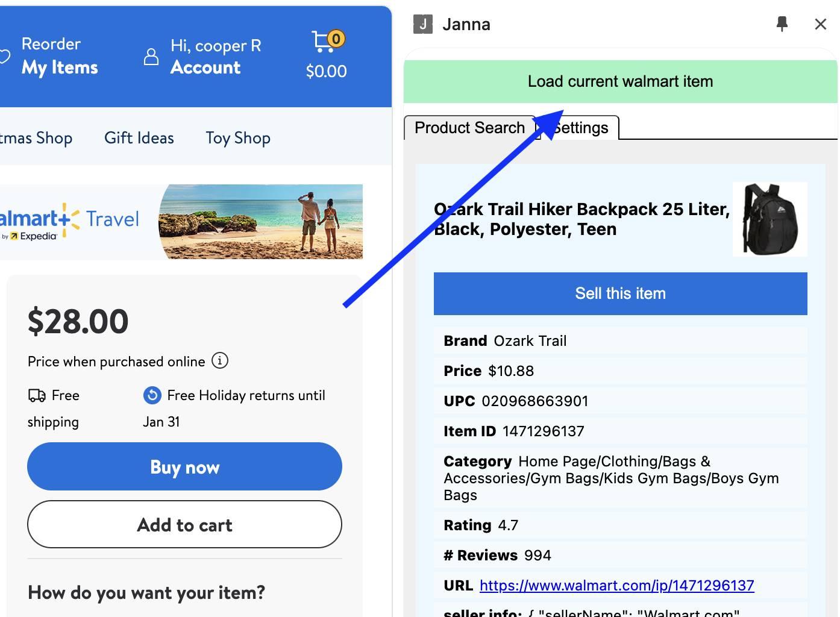This screenshot has height=617, width=840.
Task: Click the Holiday returns circular arrow icon
Action: point(152,395)
